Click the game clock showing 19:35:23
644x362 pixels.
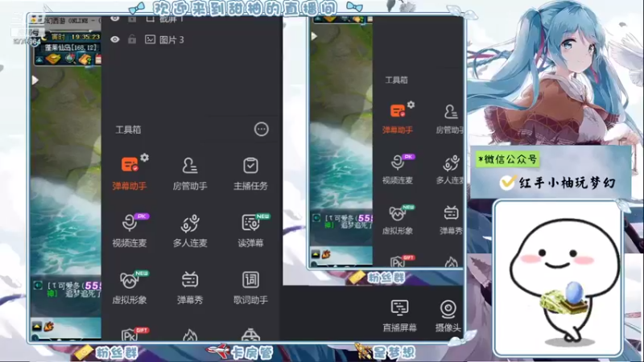pyautogui.click(x=85, y=37)
